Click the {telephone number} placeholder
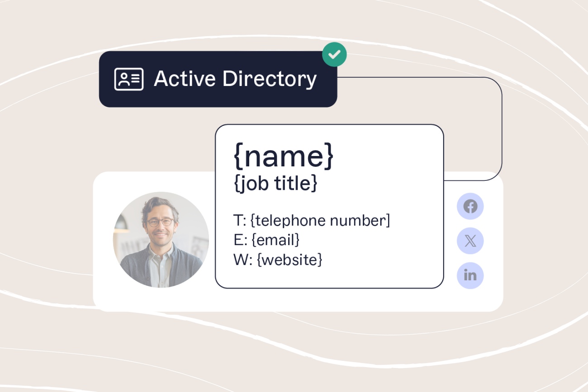The image size is (588, 392). (320, 221)
